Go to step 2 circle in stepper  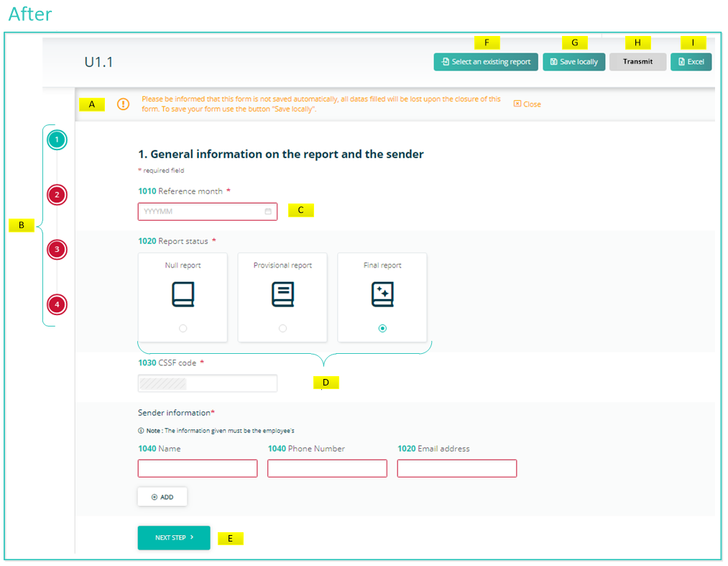click(x=57, y=195)
